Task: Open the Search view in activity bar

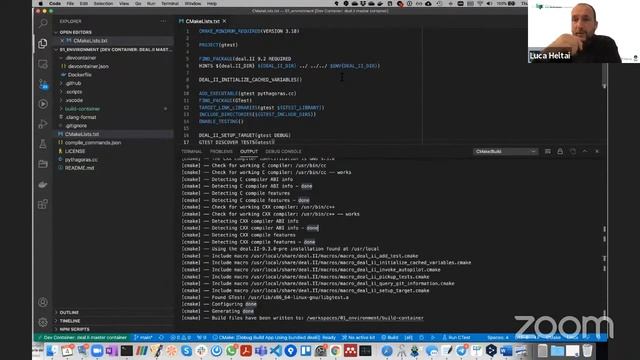Action: coord(43,23)
